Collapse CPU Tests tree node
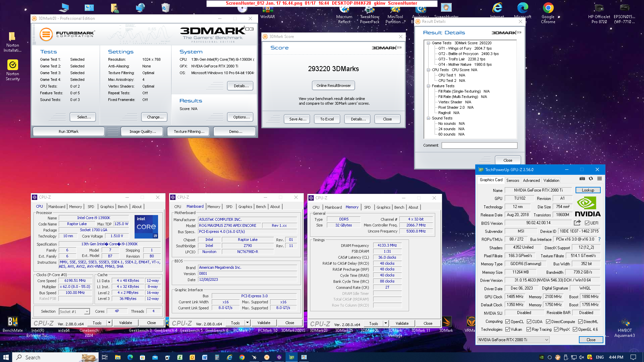644x362 pixels. [428, 70]
